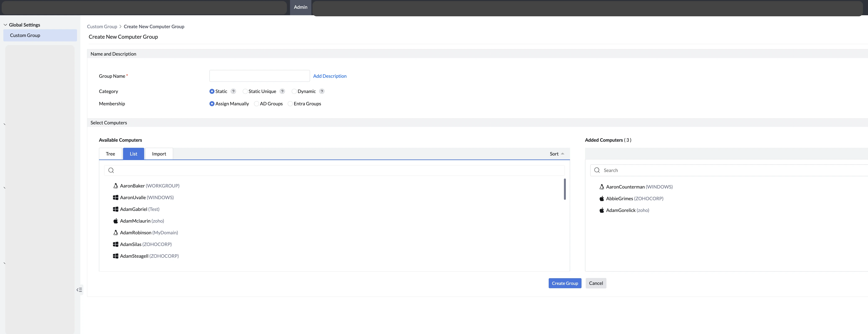Click the Linux icon beside AaronCounterman
This screenshot has height=334, width=868.
coord(601,187)
